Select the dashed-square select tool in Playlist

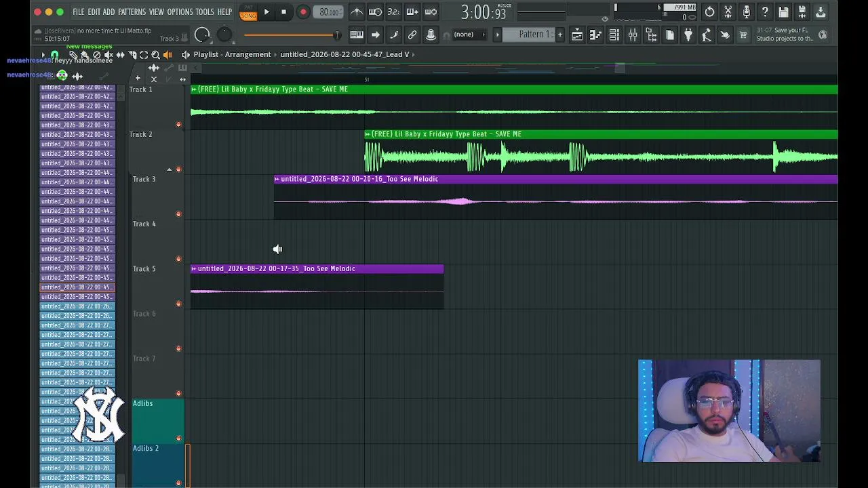(144, 55)
